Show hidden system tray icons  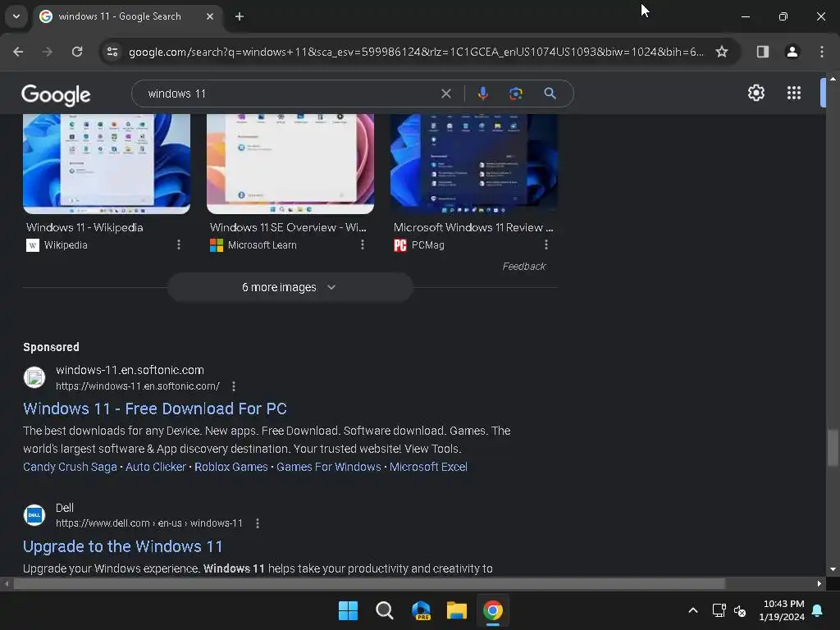pos(692,610)
